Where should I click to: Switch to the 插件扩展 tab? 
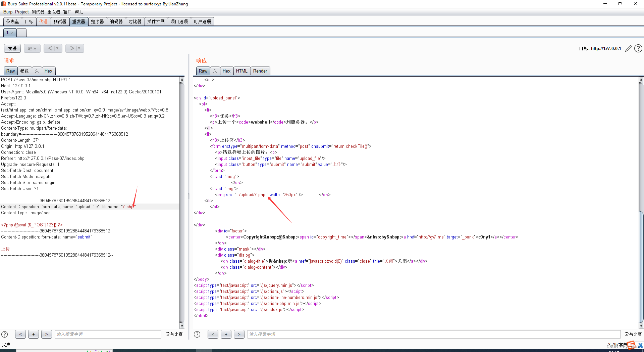(x=156, y=21)
